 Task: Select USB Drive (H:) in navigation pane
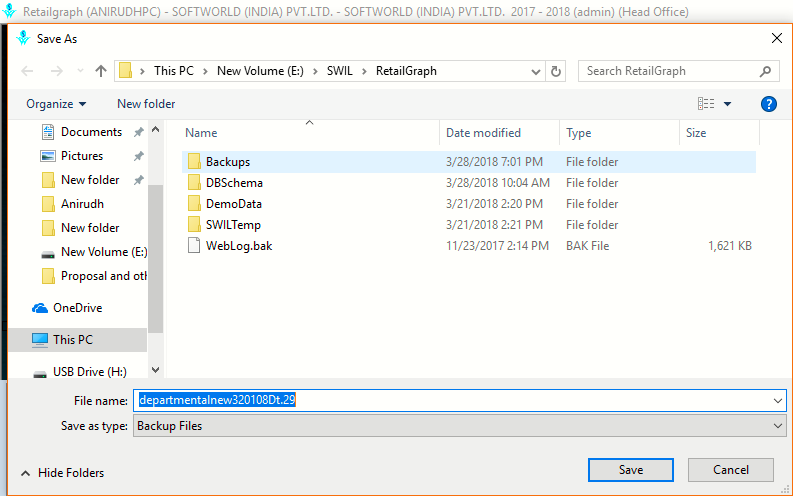(x=90, y=372)
